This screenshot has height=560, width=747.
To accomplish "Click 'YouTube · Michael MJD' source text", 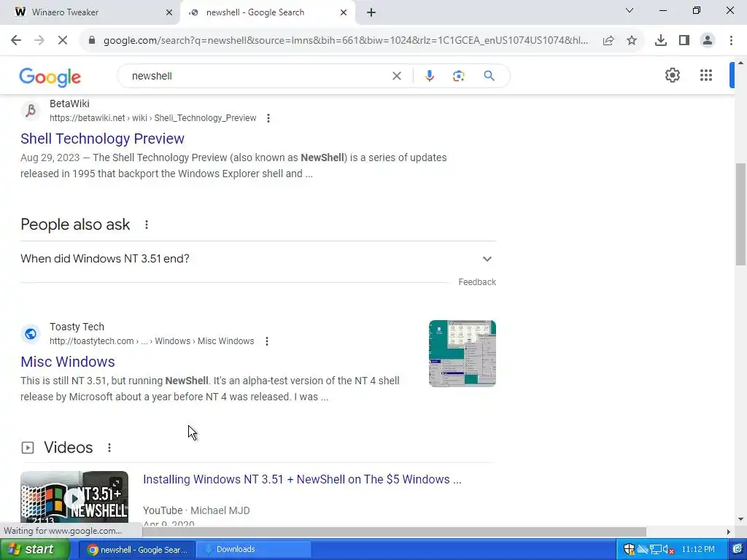I will point(196,510).
